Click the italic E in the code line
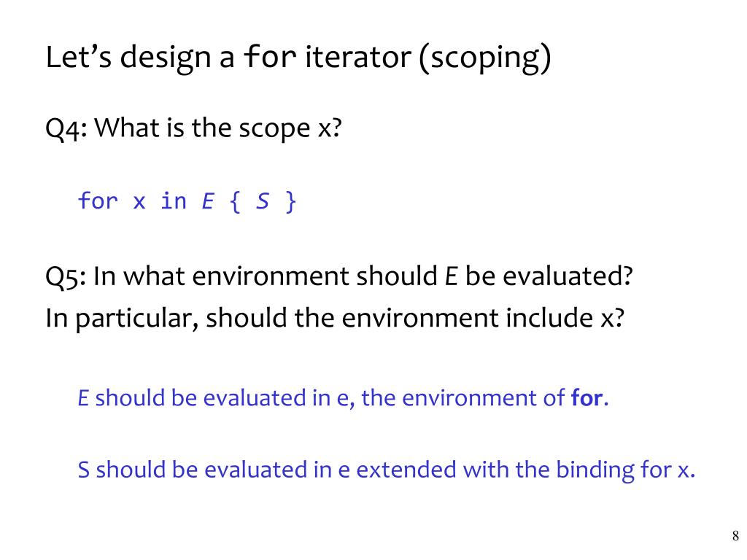 208,201
